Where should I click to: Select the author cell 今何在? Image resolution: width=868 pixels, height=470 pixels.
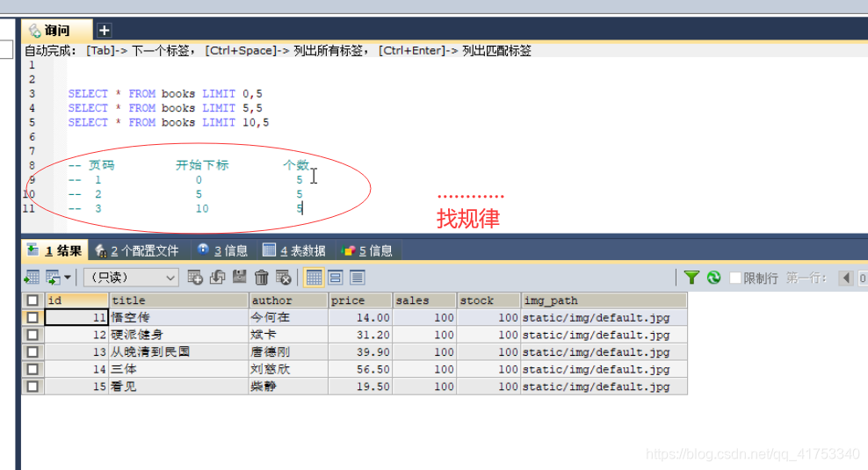(288, 317)
